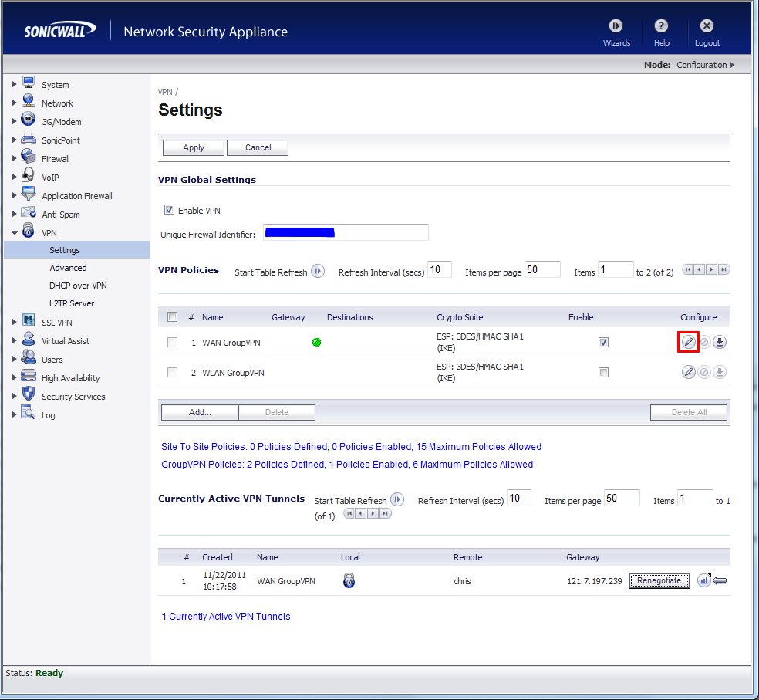Enable the WLAN GroupVPN policy checkbox
The height and width of the screenshot is (700, 759).
pos(603,373)
